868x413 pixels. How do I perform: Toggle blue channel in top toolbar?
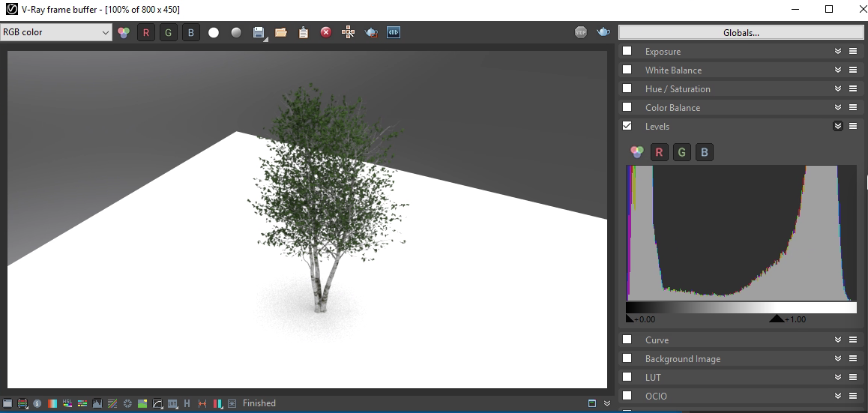click(x=191, y=33)
